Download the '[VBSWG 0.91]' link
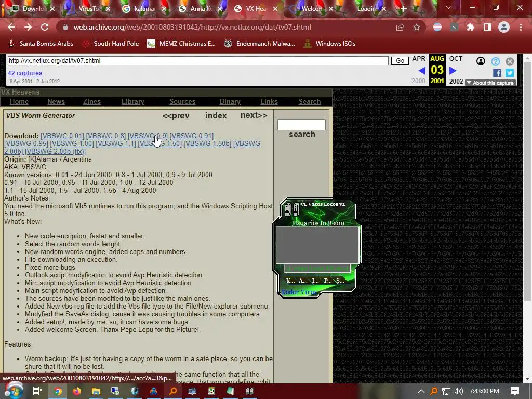532x399 pixels. (x=192, y=136)
